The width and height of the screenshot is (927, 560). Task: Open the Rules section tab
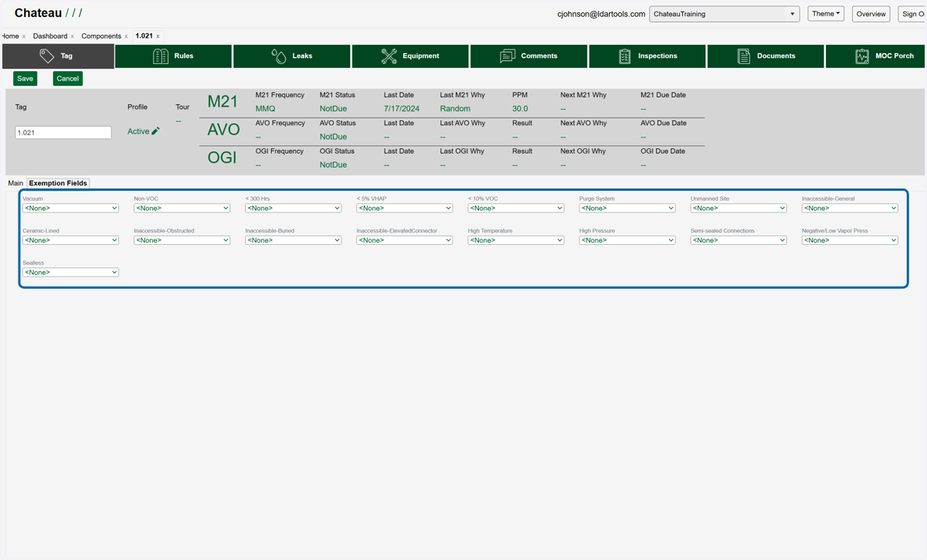[174, 56]
